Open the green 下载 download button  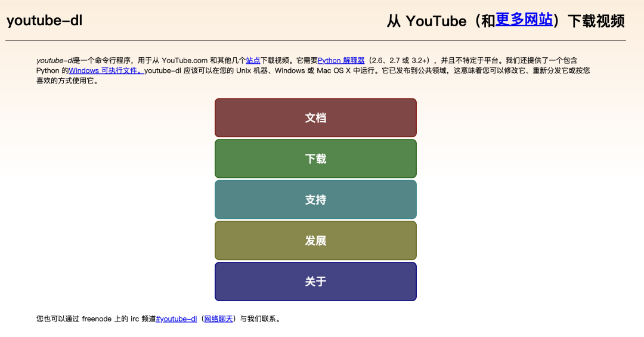(315, 159)
